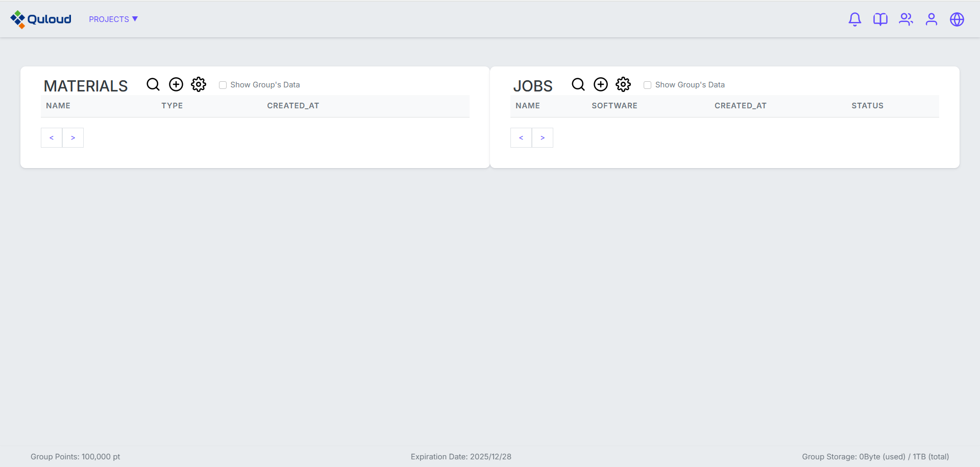Open the user profile icon
The image size is (980, 467).
click(x=931, y=19)
